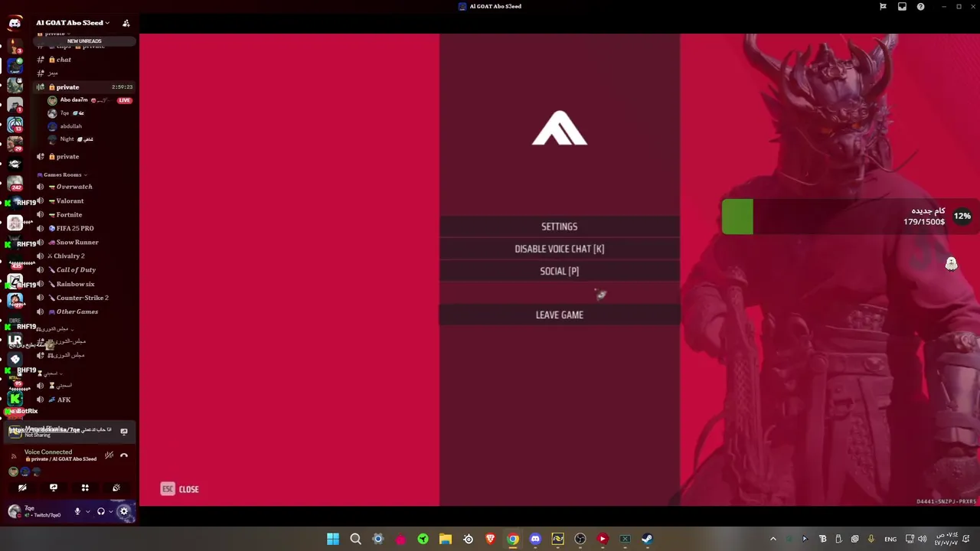Share your screen from voice panel
980x551 pixels.
pos(54,487)
